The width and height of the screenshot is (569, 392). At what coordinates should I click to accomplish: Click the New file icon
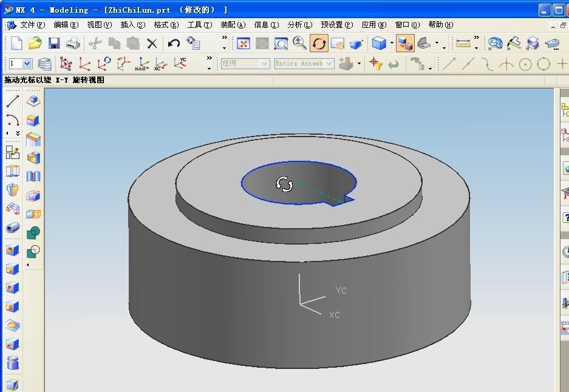click(16, 43)
